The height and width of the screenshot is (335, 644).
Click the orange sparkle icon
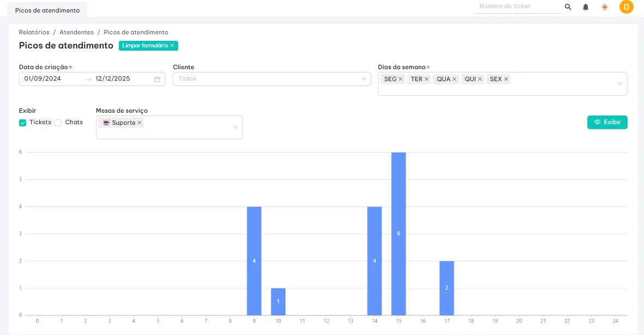[x=605, y=7]
